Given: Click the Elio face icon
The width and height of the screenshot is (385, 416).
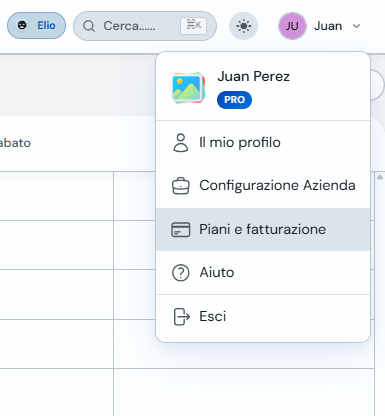Looking at the screenshot, I should 22,25.
